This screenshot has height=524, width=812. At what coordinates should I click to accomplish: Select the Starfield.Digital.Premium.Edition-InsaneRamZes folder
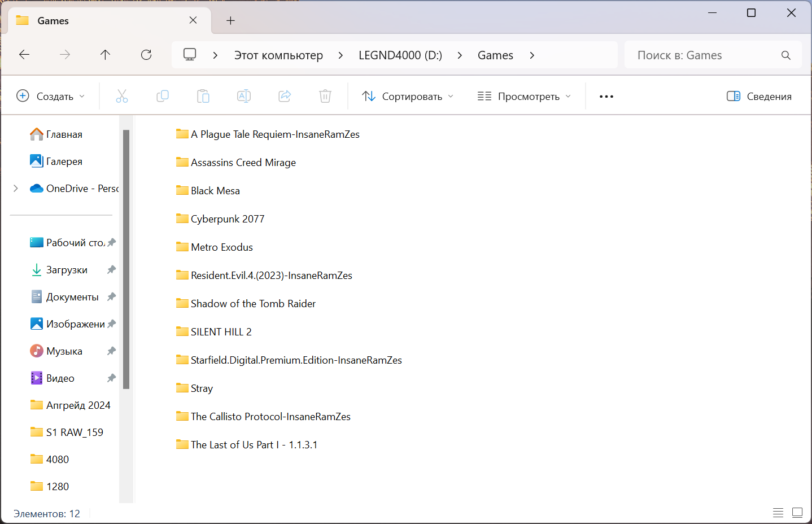coord(289,360)
